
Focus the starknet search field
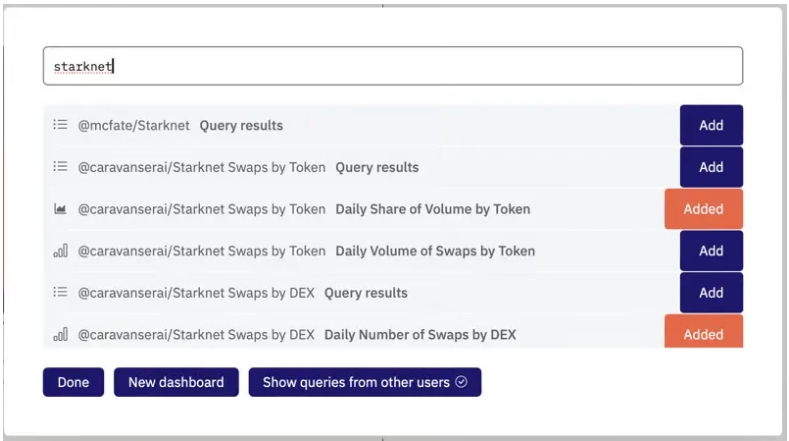(393, 66)
